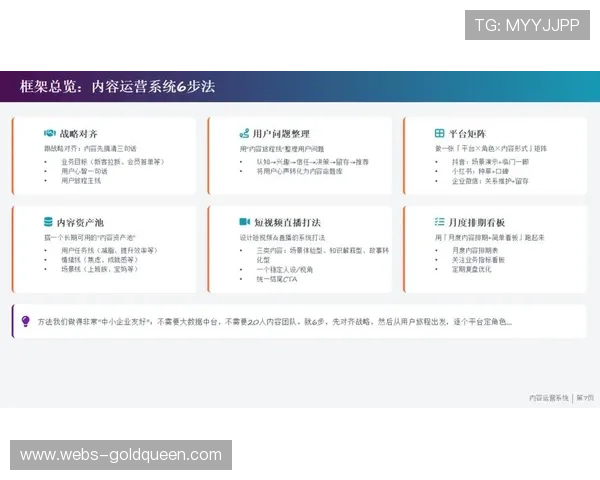Click the 战略对齐 card heading
Screen dimensions: 600x480
[x=78, y=134]
